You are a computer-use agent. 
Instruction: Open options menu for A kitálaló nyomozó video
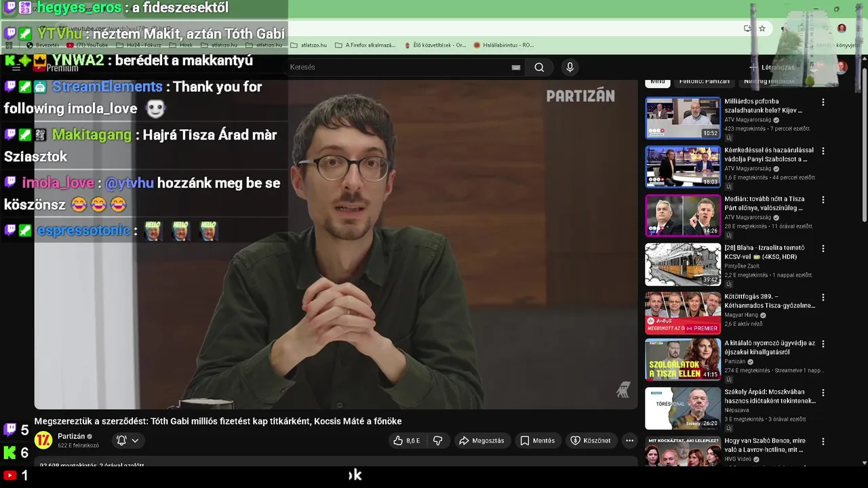823,344
